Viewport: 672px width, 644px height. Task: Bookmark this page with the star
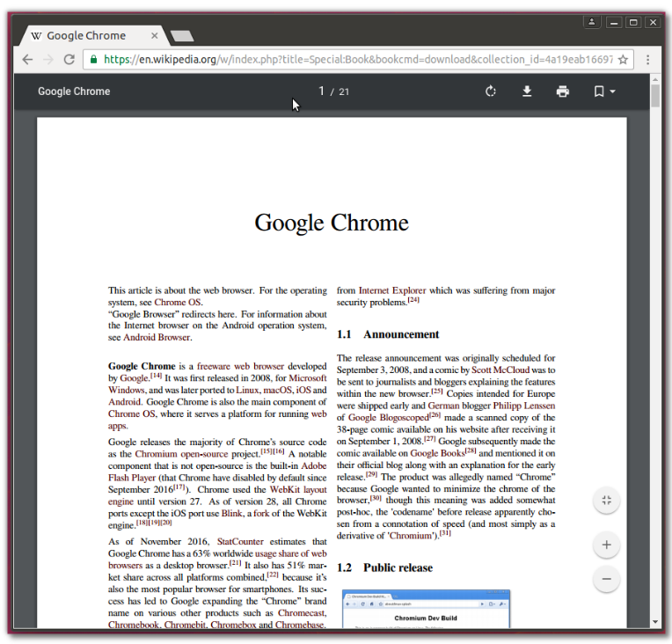pos(623,59)
